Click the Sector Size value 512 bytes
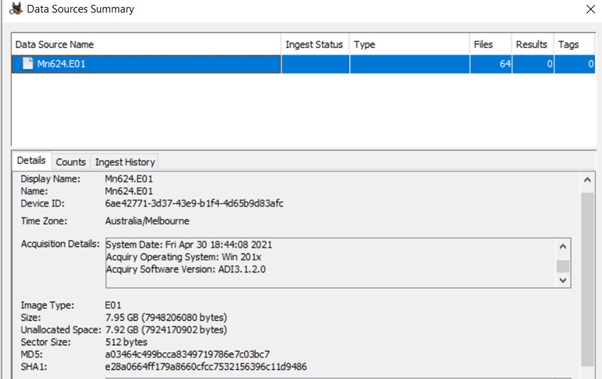Screen dimensions: 602x379 tap(126, 342)
